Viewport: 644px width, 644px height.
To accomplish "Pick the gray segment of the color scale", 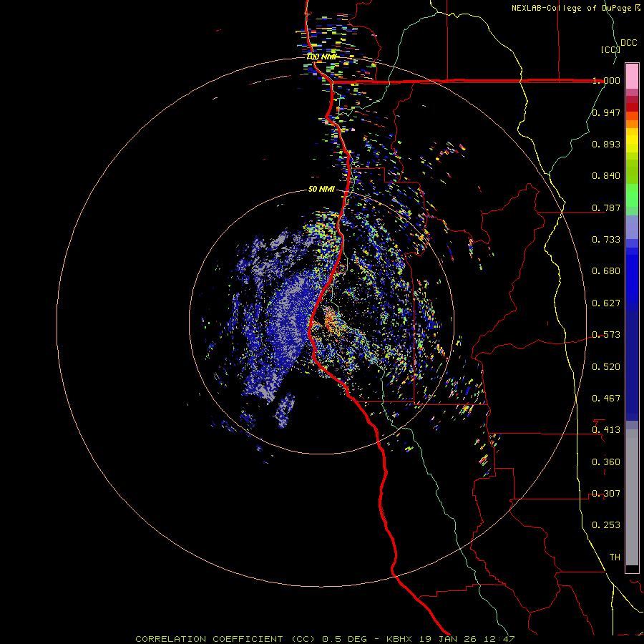I will click(632, 497).
